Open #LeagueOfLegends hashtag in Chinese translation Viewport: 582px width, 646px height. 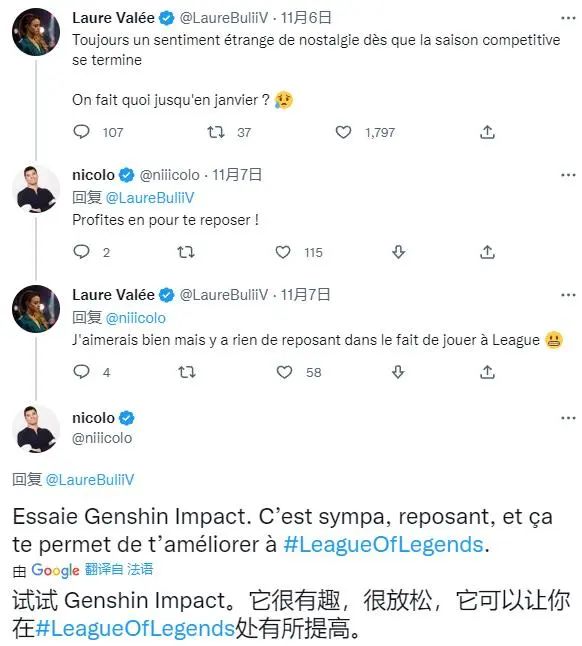135,628
